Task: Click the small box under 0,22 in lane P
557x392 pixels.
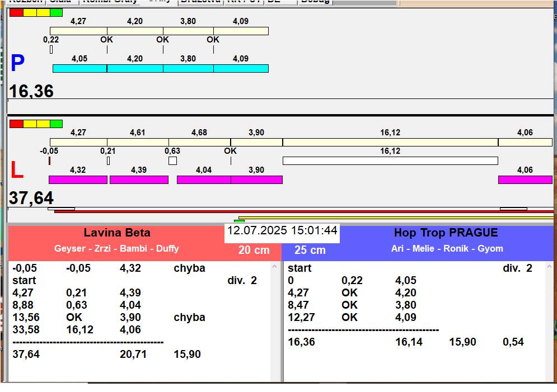Action: pos(51,49)
